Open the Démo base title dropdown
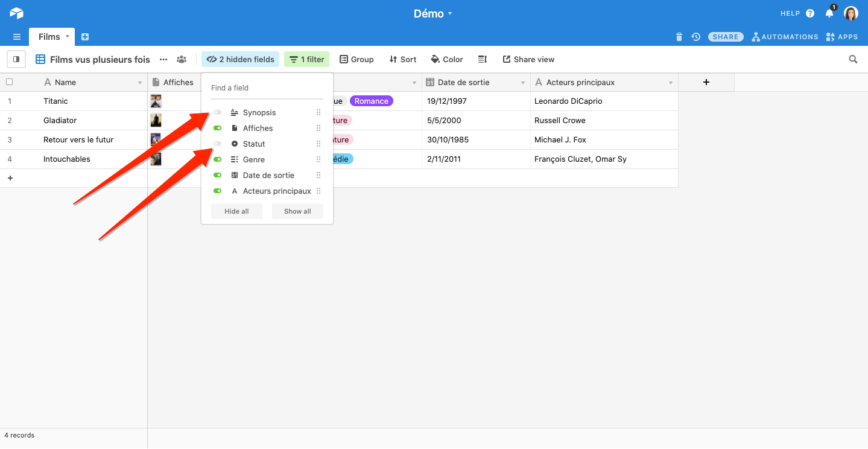The height and width of the screenshot is (449, 868). click(433, 13)
